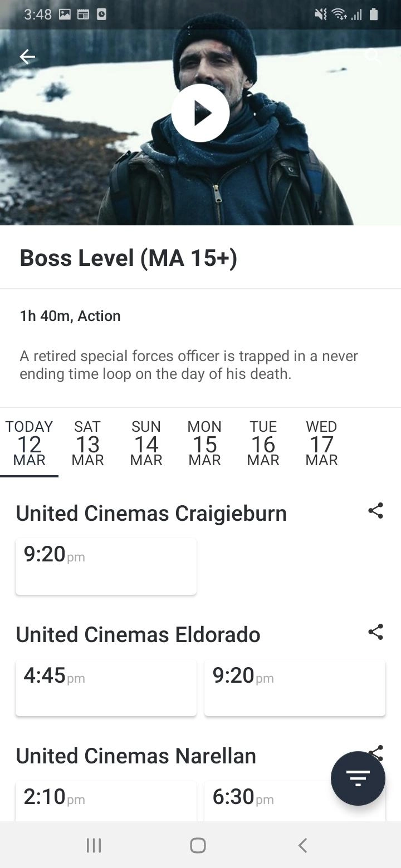401x868 pixels.
Task: Switch to SAT 13 MAR date
Action: (x=87, y=443)
